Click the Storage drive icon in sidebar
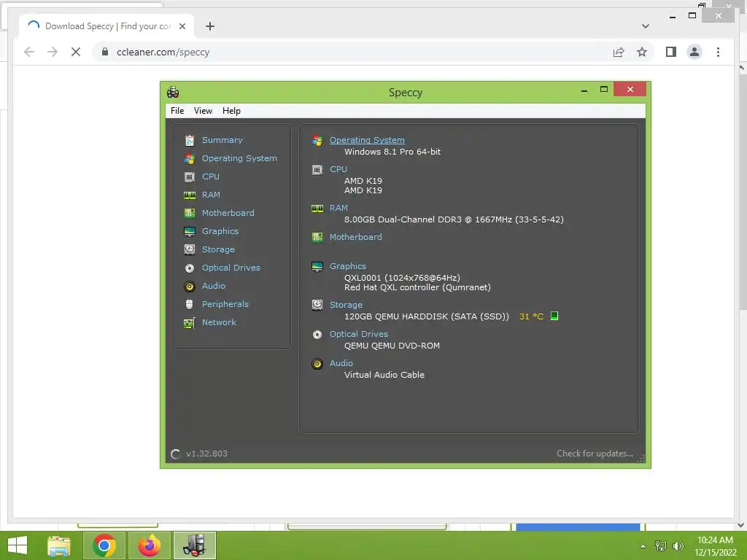Image resolution: width=747 pixels, height=560 pixels. 190,249
